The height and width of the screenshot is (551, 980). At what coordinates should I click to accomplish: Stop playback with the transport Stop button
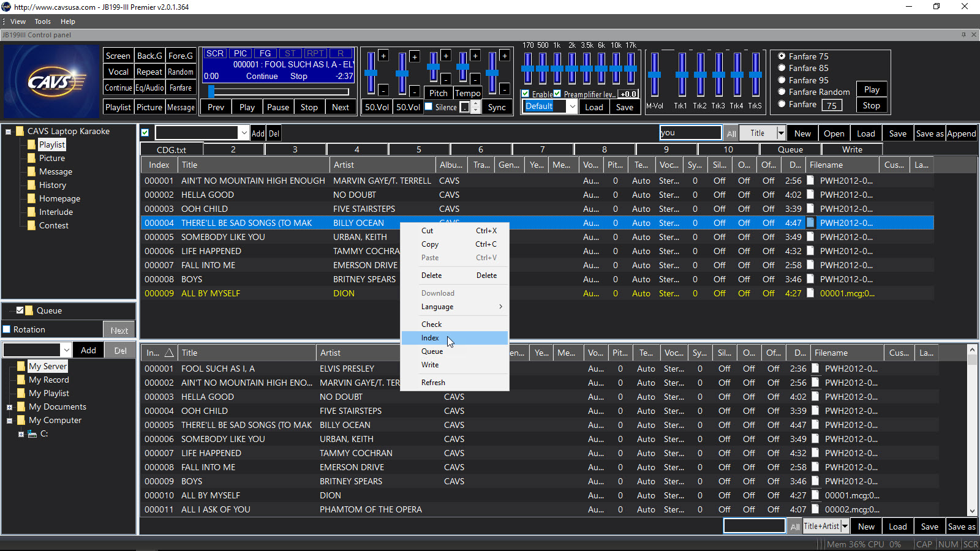pos(309,107)
